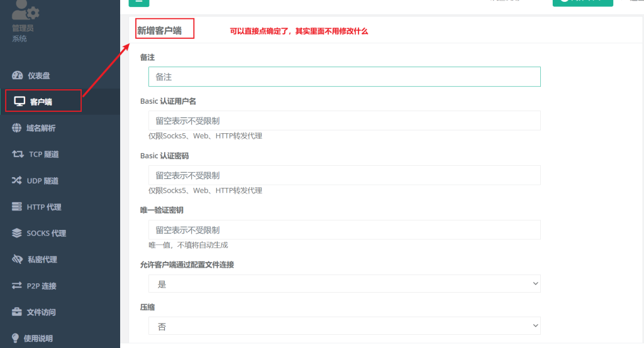This screenshot has height=348, width=644.
Task: Click the 压缩 field label
Action: (147, 307)
